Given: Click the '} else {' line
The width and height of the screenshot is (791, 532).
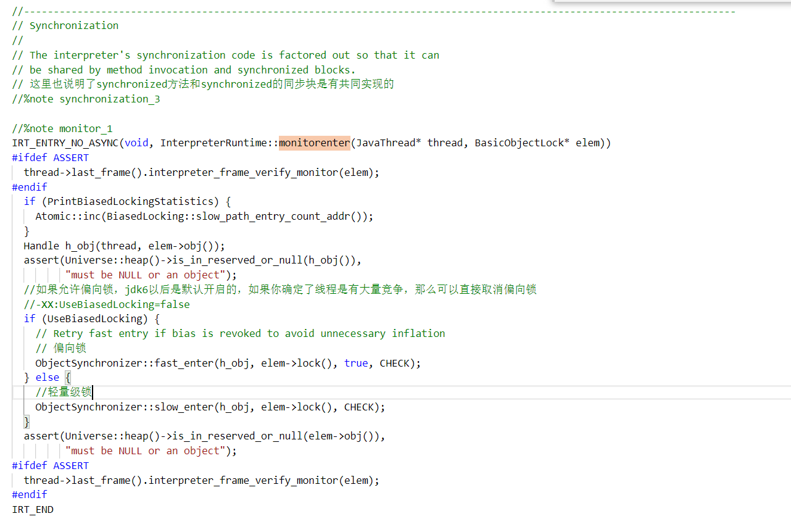Looking at the screenshot, I should coord(48,378).
